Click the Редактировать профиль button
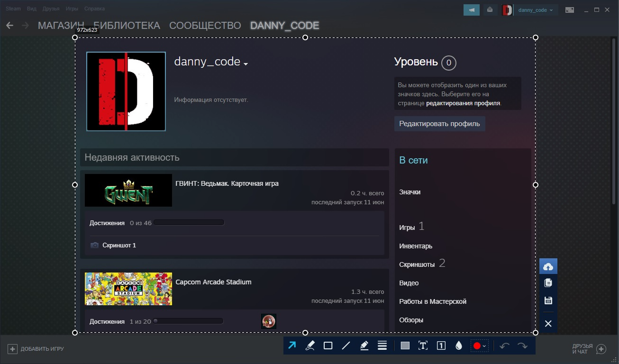Screen dimensions: 619x364 tap(439, 124)
